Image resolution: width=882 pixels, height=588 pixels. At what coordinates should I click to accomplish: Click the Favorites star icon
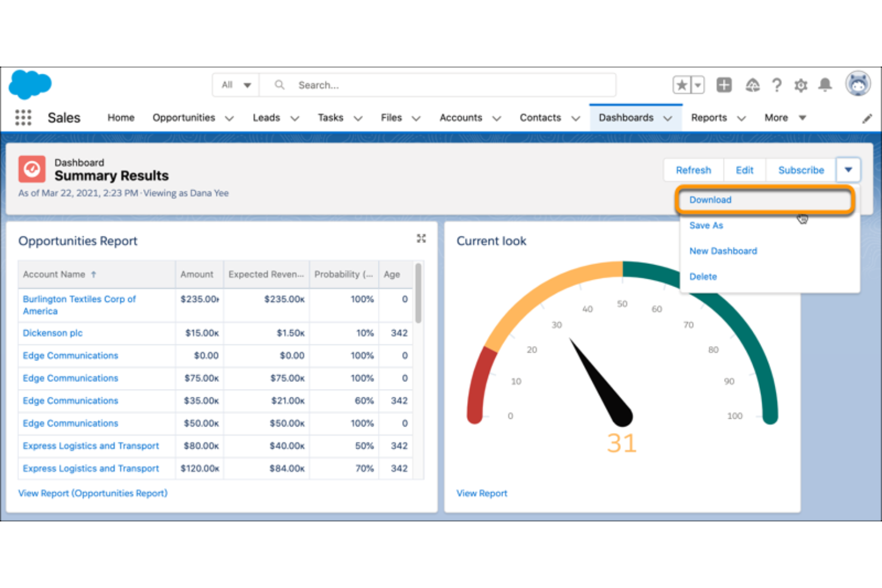point(682,85)
